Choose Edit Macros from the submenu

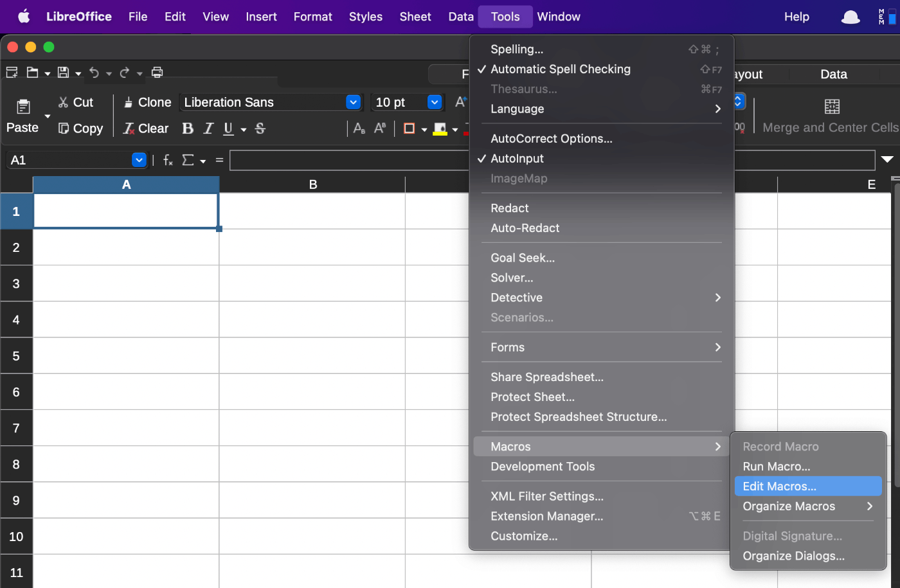click(x=808, y=486)
